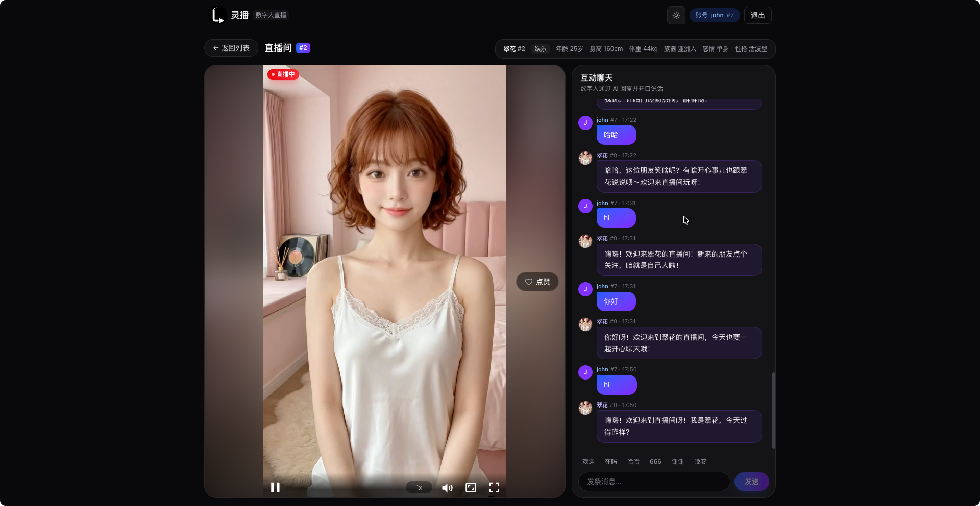Mute the stream volume icon
The width and height of the screenshot is (980, 506).
[x=447, y=488]
